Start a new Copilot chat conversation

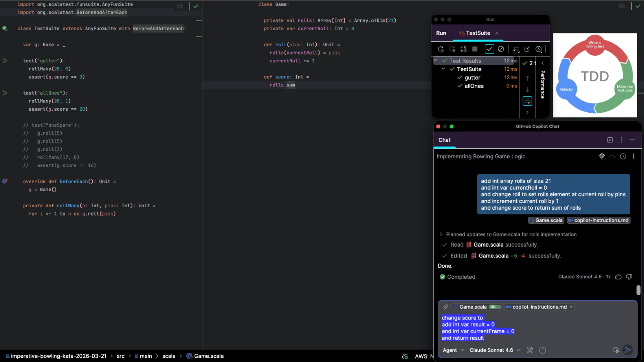pos(633,156)
